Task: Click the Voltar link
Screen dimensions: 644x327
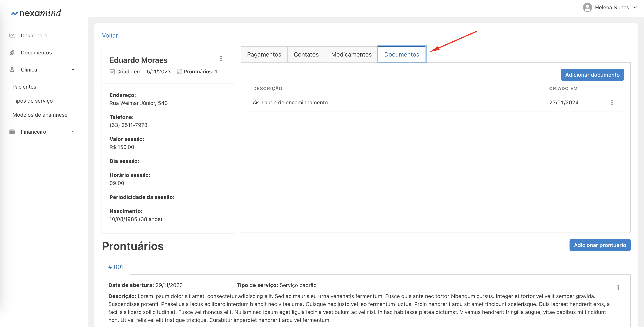Action: pos(110,35)
